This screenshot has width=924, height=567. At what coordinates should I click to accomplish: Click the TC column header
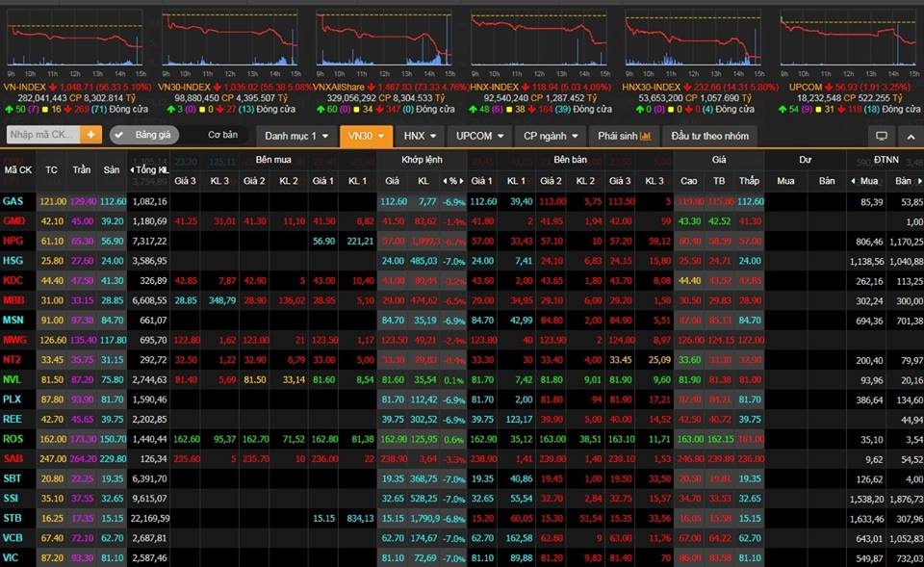(51, 169)
